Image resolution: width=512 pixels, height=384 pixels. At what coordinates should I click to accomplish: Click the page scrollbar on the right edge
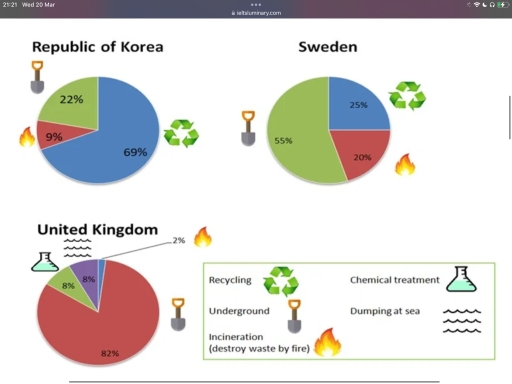509,117
